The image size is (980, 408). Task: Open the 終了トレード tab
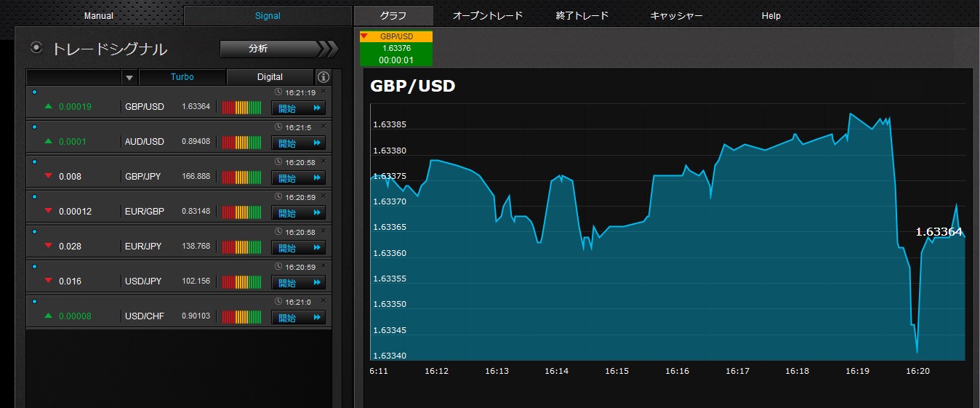pos(582,16)
